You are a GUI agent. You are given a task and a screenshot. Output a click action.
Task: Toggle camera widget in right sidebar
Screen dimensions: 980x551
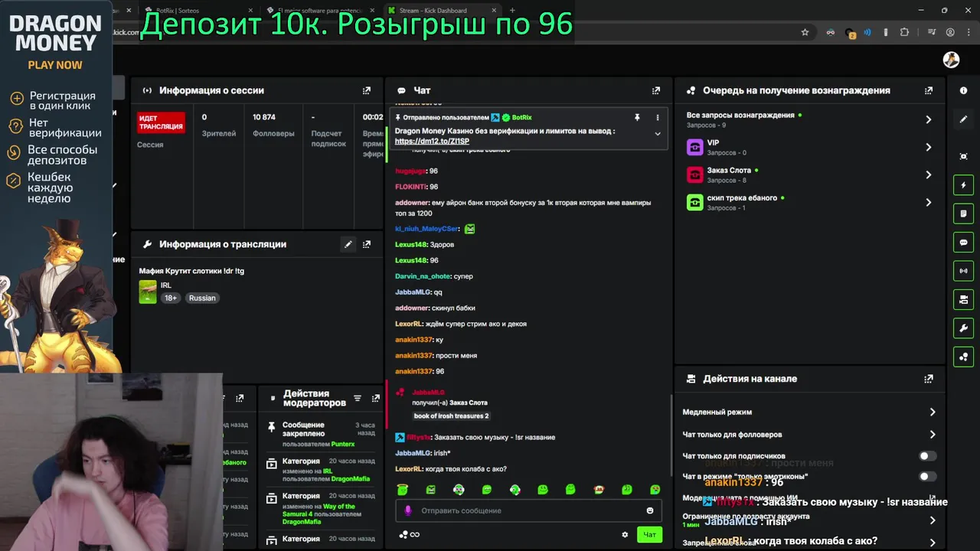[x=963, y=299]
